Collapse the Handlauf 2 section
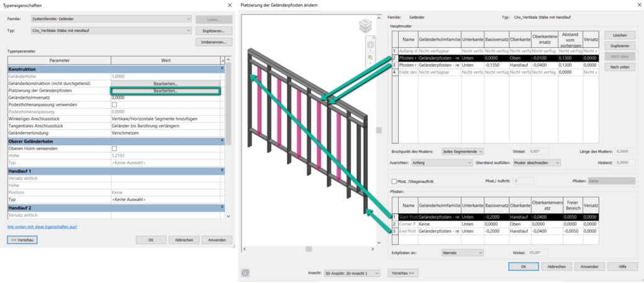 223,208
